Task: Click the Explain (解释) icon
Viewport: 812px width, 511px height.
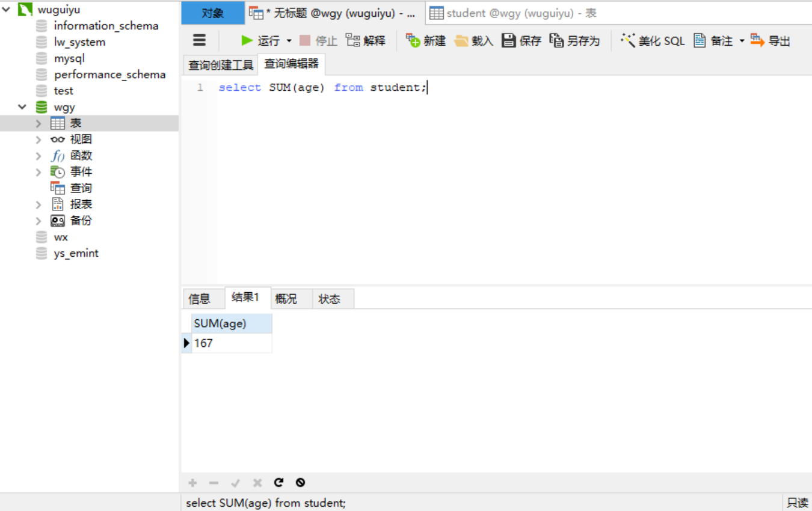Action: click(x=352, y=40)
